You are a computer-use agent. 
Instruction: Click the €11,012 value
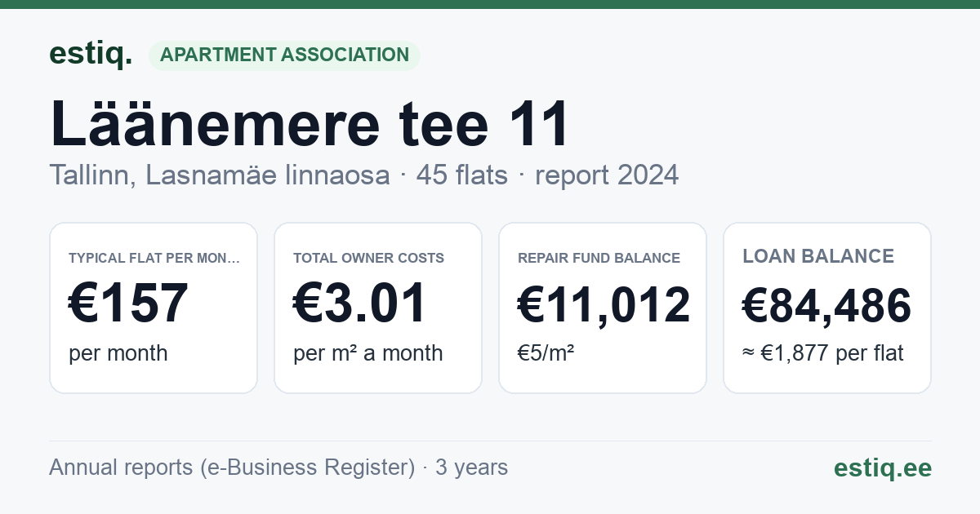(604, 304)
